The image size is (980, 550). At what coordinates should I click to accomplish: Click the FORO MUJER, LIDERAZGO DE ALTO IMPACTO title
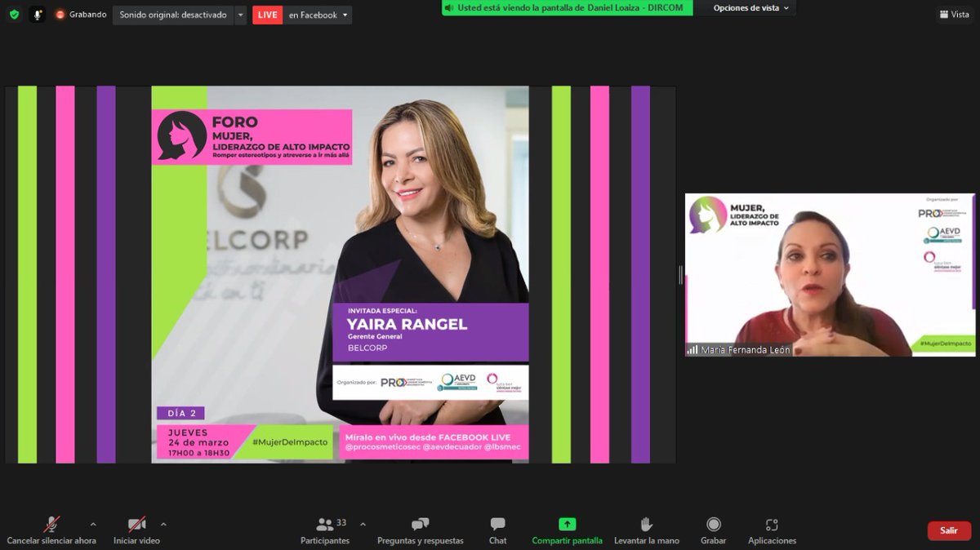click(x=281, y=137)
